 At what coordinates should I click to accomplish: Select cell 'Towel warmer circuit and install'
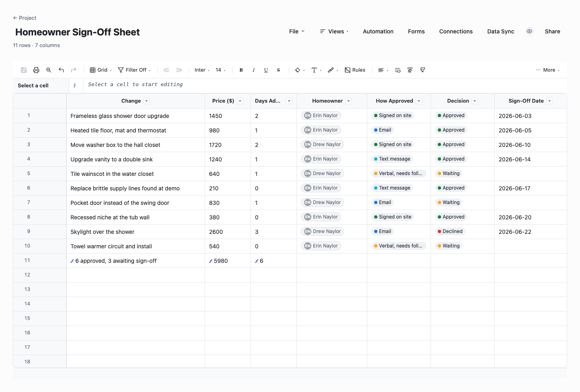click(x=136, y=246)
